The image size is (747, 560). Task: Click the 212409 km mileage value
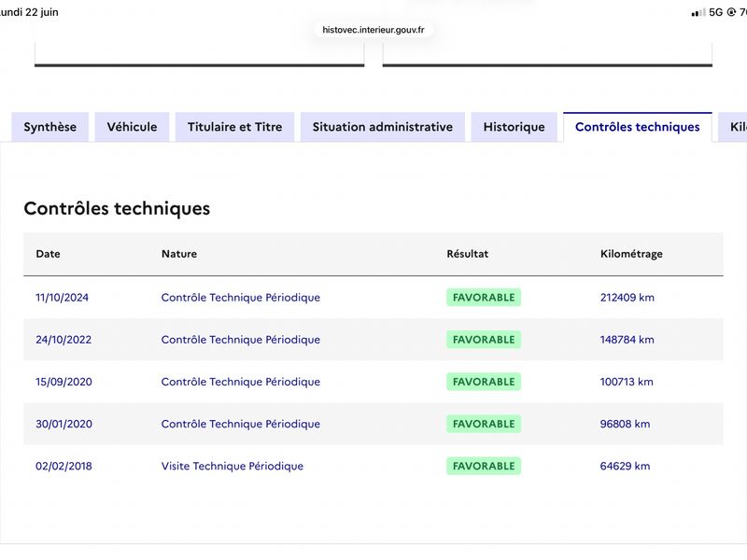click(627, 297)
